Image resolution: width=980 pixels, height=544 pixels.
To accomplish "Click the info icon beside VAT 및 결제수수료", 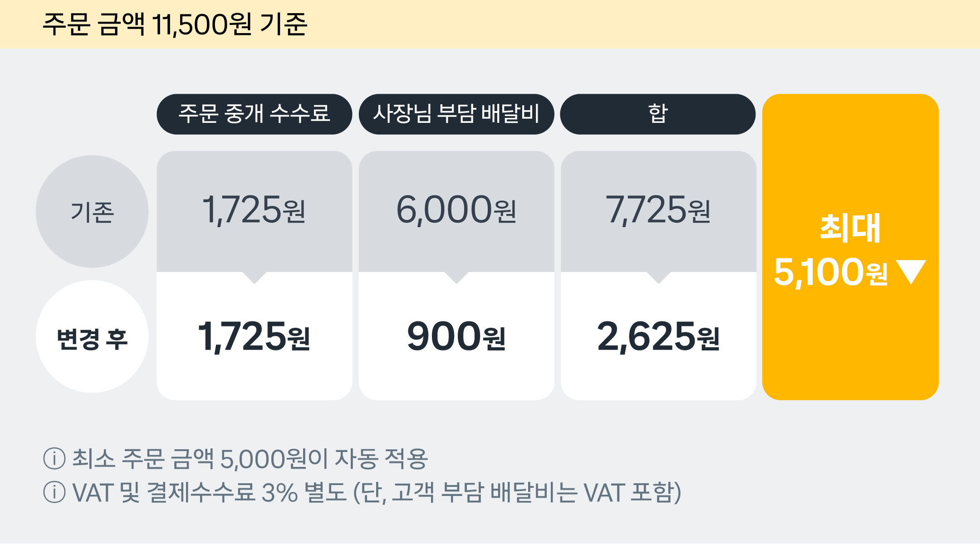I will coord(54,492).
